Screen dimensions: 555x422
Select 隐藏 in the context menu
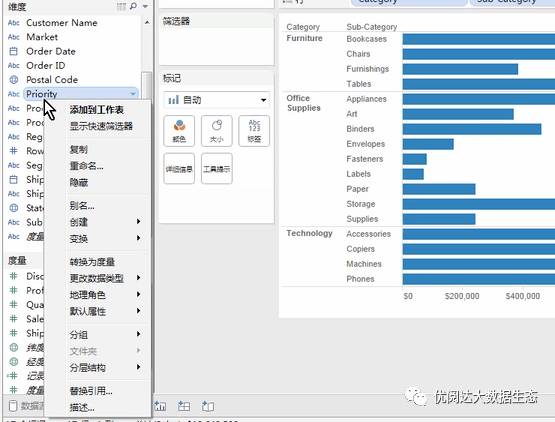tap(79, 182)
